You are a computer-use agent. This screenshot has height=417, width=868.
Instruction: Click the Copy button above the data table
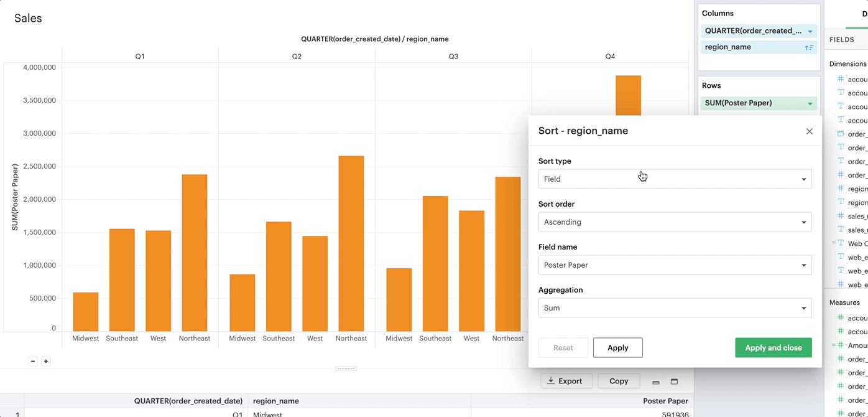click(x=619, y=381)
